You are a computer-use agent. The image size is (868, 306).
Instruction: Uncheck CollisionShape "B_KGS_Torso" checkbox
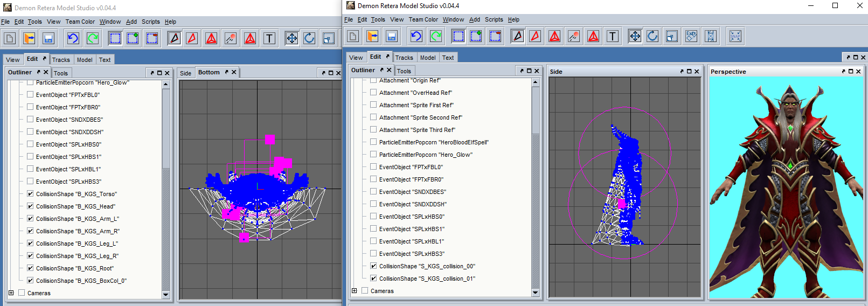coord(30,193)
